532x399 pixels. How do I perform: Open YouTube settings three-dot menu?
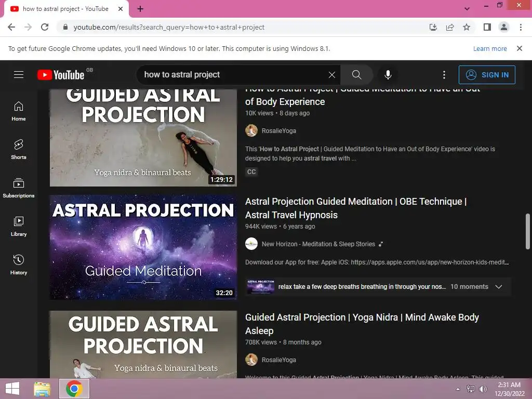coord(444,75)
